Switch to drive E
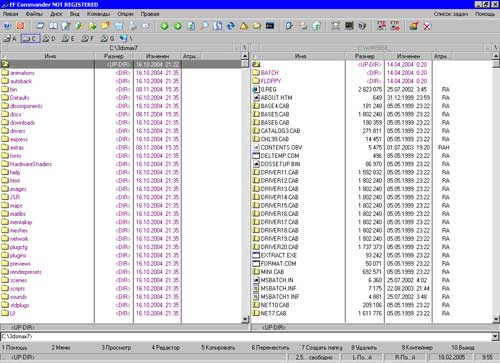The image size is (500, 363). click(68, 39)
